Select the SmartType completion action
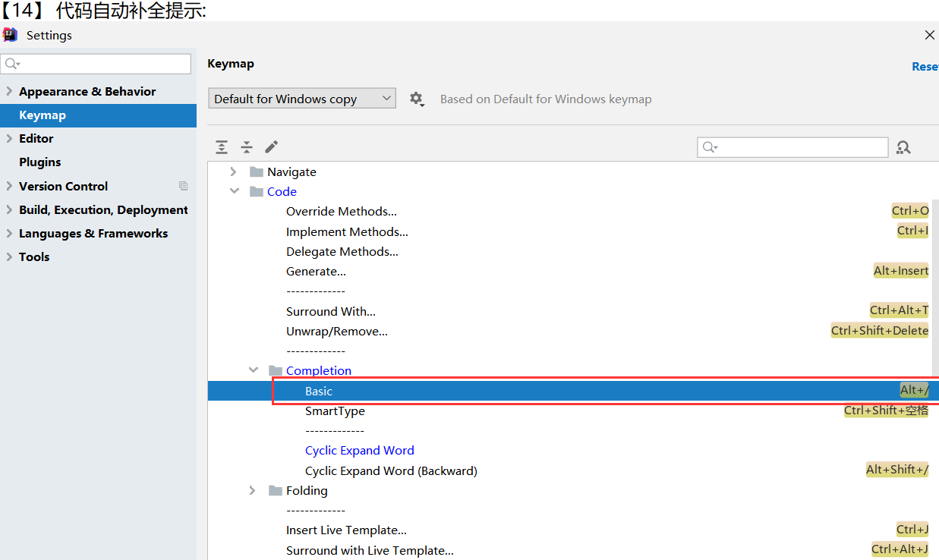The image size is (939, 560). coord(335,411)
